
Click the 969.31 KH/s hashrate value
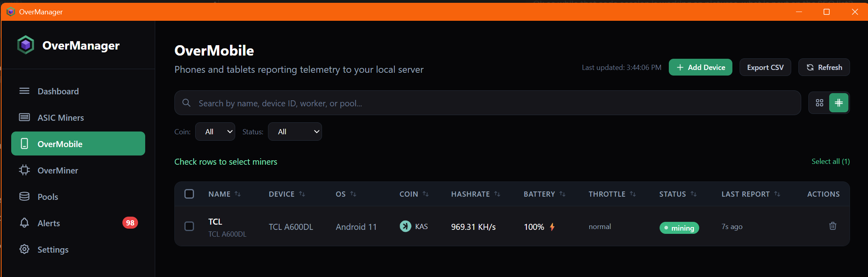(473, 227)
